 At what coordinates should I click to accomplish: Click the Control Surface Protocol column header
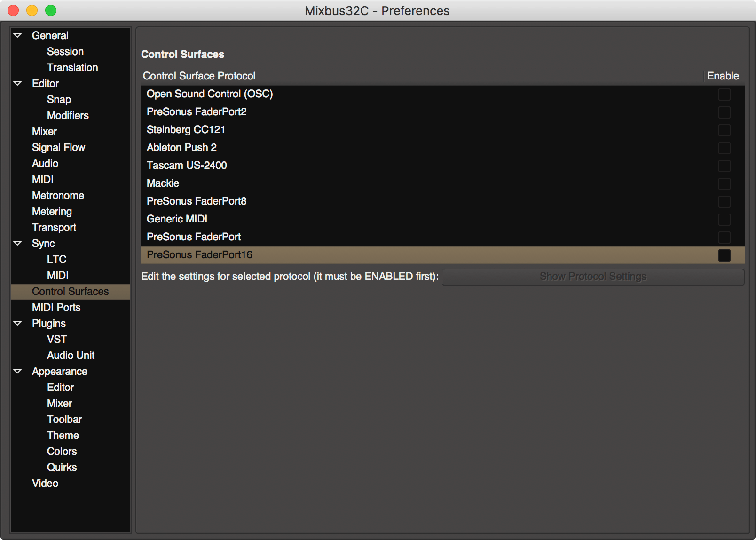(199, 76)
